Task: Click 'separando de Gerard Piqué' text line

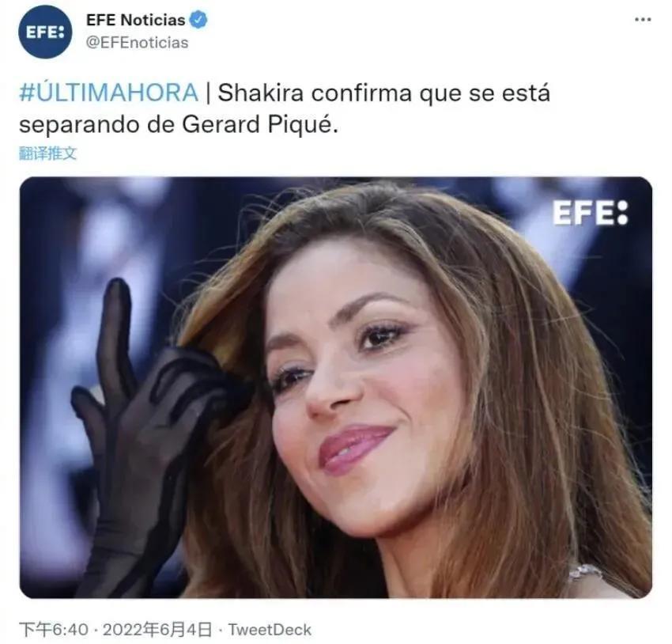Action: click(179, 125)
